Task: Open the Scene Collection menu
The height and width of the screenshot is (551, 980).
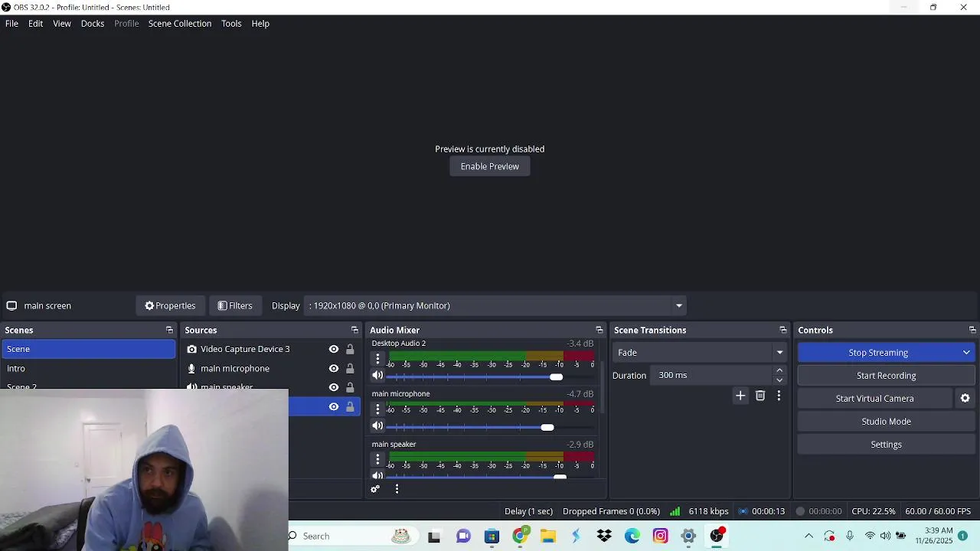Action: 180,24
